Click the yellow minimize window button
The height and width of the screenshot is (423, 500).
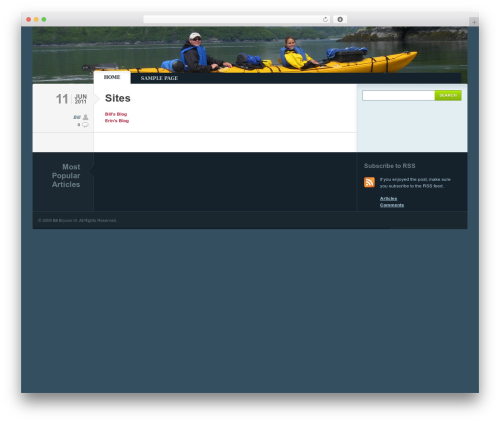pyautogui.click(x=36, y=19)
